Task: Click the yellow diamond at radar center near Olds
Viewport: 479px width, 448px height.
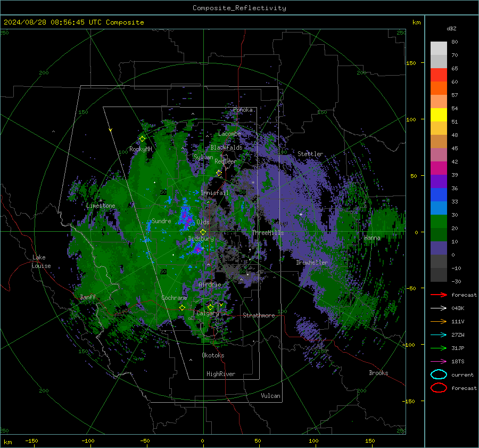Action: 203,232
